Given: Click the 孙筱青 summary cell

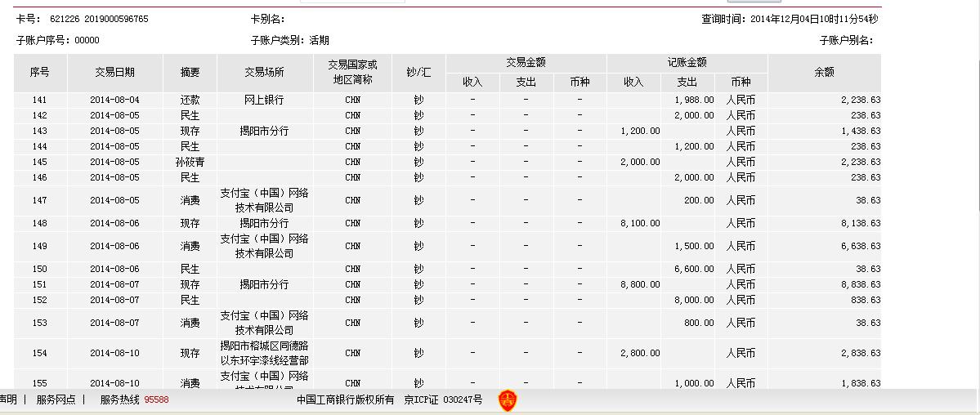Looking at the screenshot, I should [x=190, y=162].
